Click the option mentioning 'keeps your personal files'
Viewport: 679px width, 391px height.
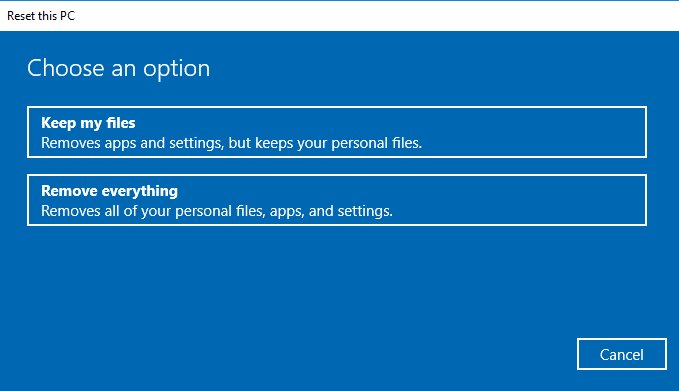337,132
